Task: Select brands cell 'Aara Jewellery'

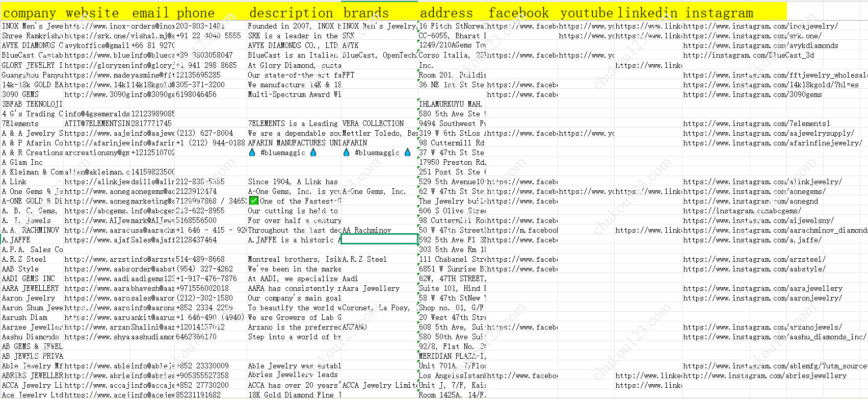Action: point(380,288)
